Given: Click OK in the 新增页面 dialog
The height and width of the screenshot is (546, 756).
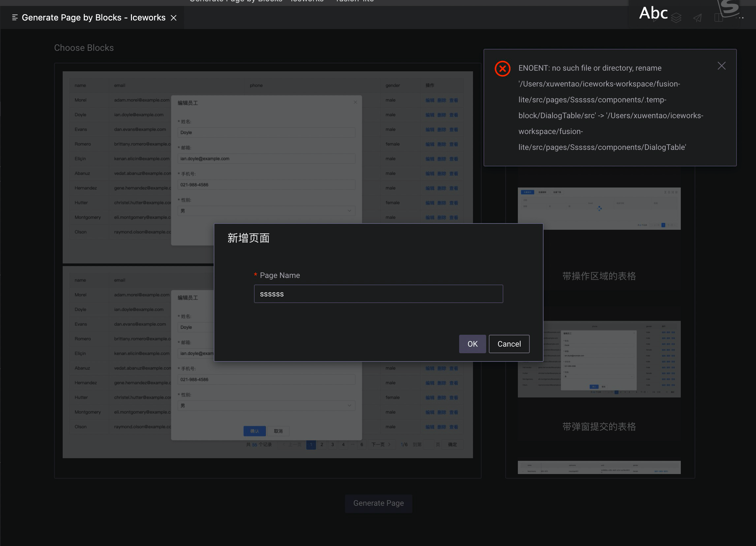Looking at the screenshot, I should pyautogui.click(x=472, y=344).
